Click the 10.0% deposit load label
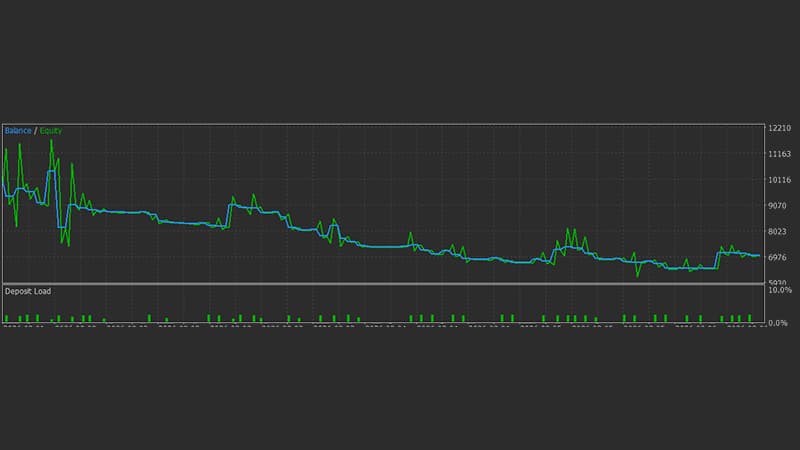 click(x=780, y=290)
